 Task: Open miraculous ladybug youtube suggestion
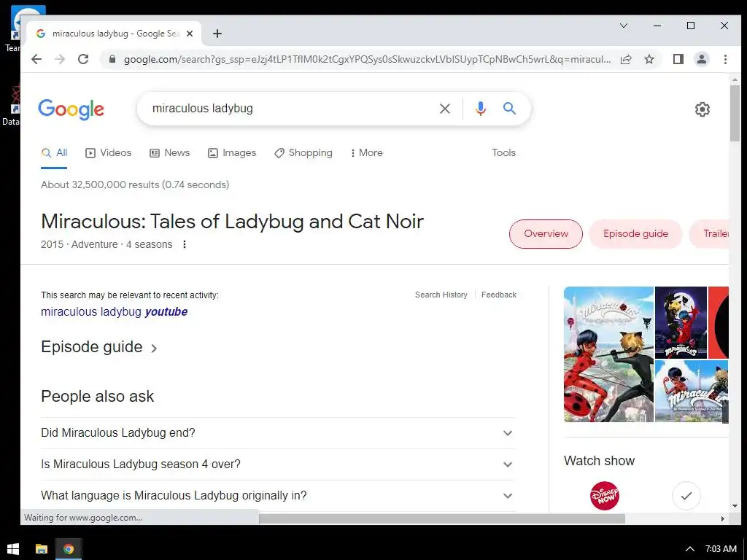[115, 312]
